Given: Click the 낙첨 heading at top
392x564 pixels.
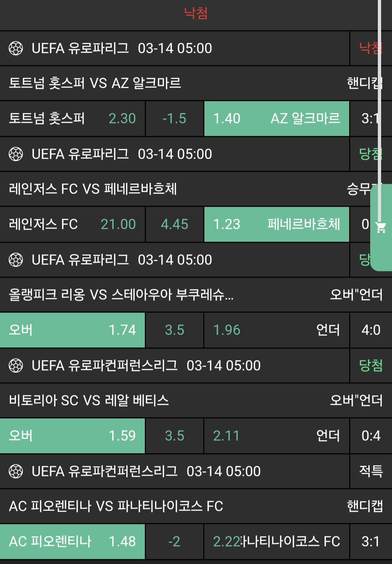Looking at the screenshot, I should [196, 13].
